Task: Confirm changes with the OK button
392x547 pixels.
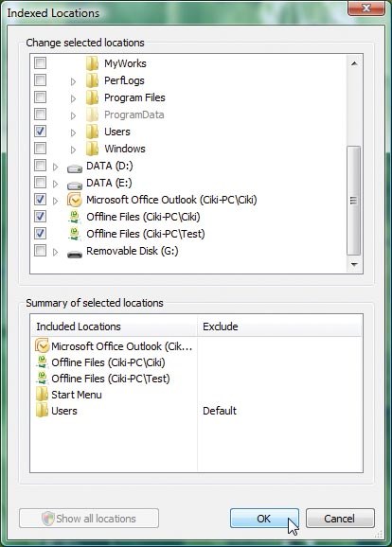Action: (x=264, y=519)
